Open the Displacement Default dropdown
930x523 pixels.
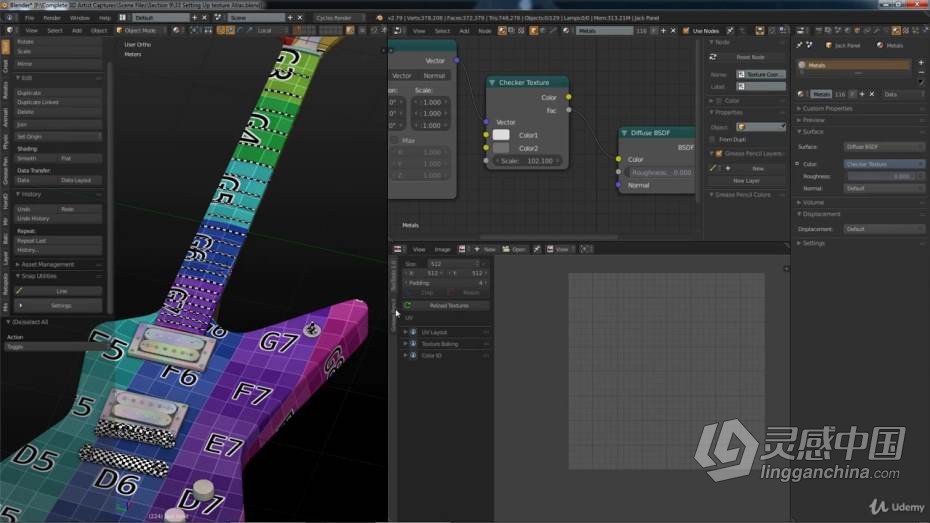click(x=884, y=229)
